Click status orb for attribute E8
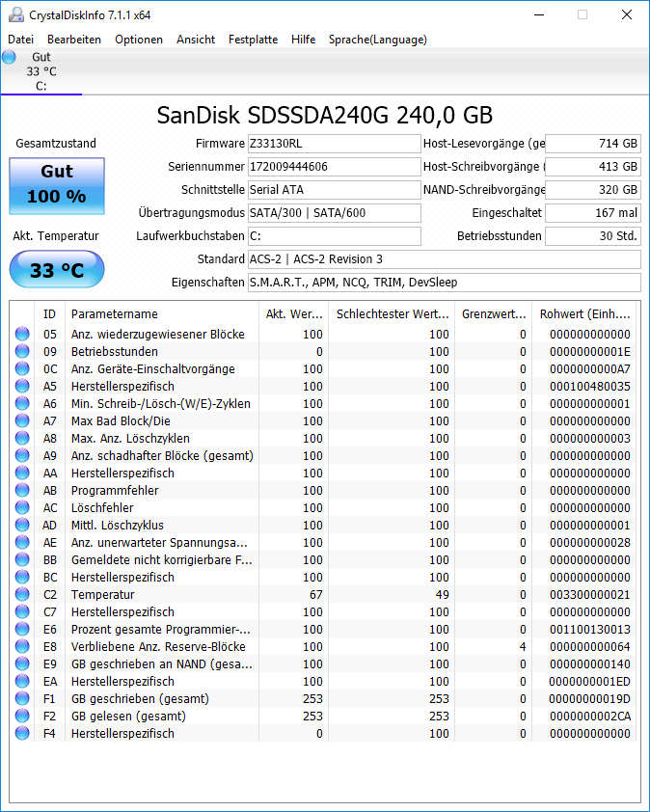 22,646
